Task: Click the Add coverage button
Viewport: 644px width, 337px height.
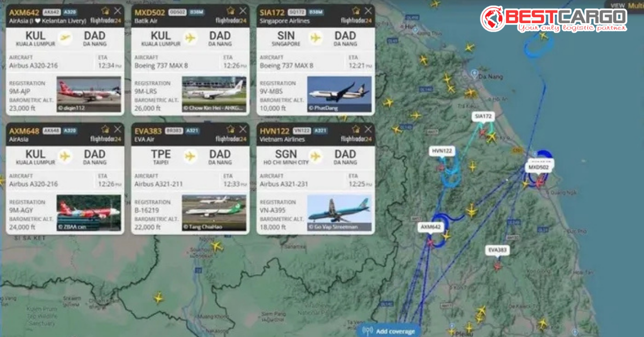Action: click(x=390, y=331)
